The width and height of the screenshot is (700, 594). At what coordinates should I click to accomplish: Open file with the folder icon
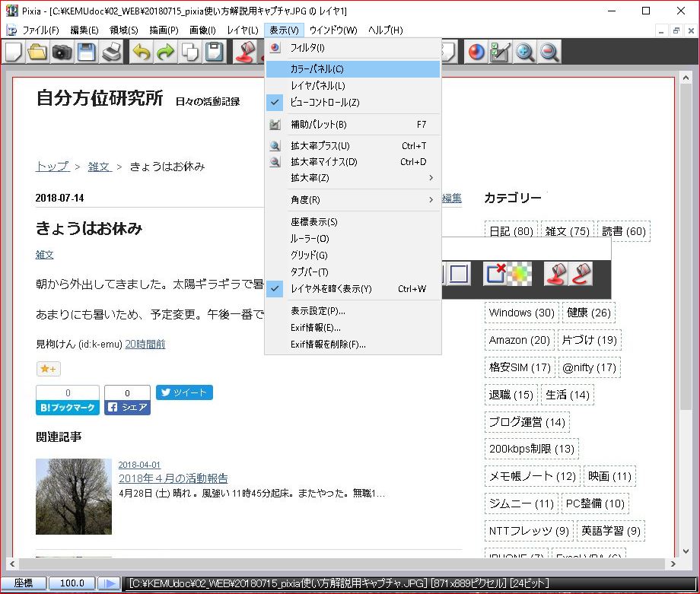37,52
